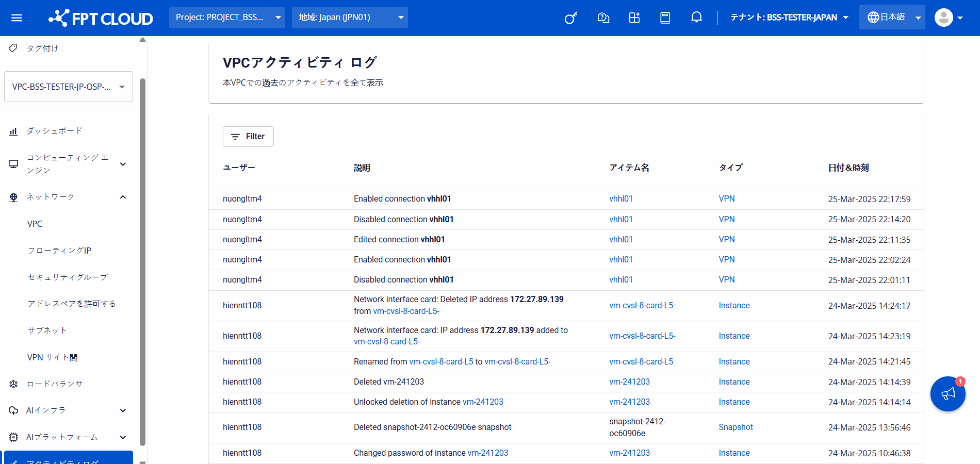Select description 'Deleted vm-241203'

389,382
